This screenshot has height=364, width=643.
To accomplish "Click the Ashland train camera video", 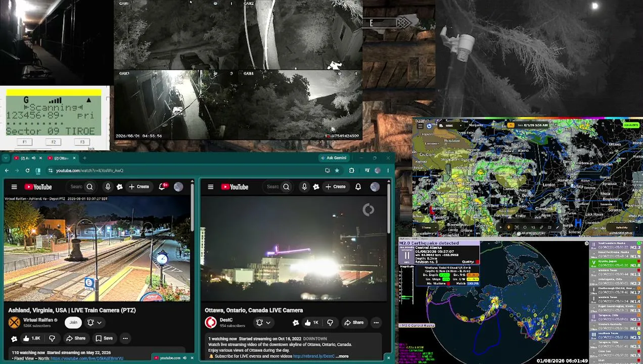I will [97, 249].
